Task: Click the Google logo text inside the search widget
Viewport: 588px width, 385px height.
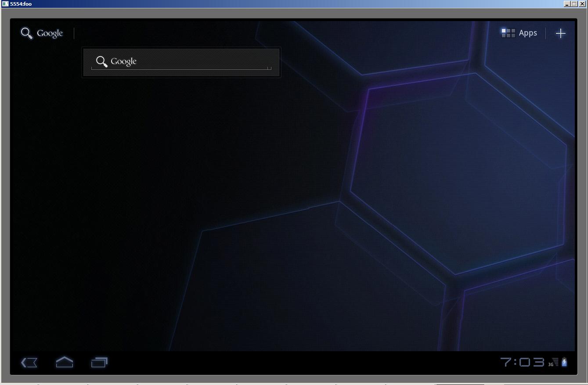Action: (x=123, y=61)
